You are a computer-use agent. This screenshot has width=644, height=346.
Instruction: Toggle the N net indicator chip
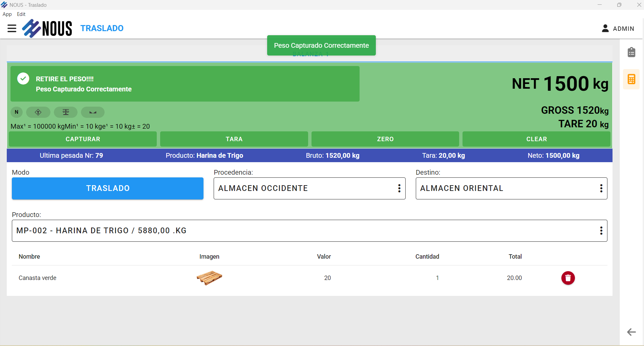pos(17,112)
